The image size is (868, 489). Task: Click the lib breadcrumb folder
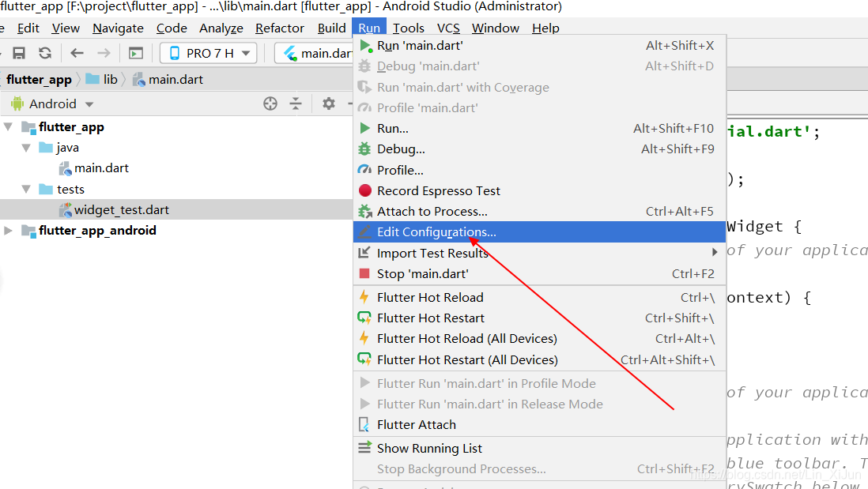click(x=103, y=80)
